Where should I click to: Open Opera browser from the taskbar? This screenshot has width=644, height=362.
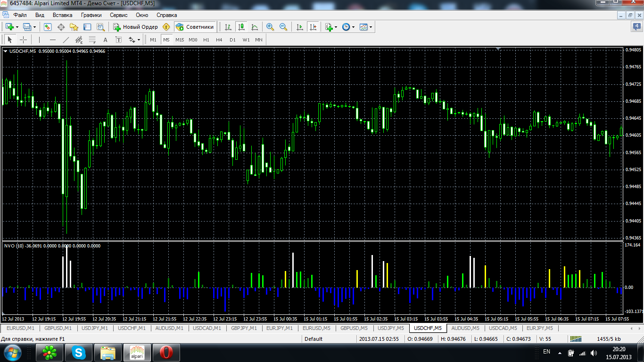(166, 353)
